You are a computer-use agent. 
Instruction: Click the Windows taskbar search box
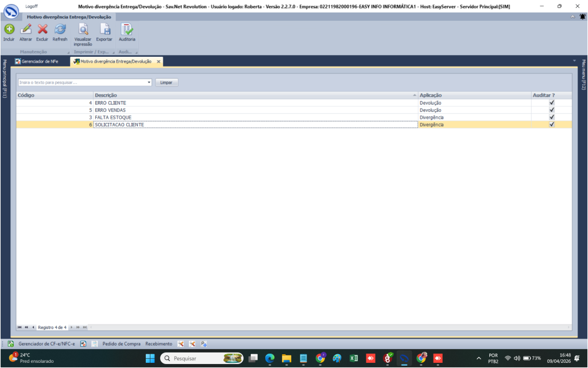tap(195, 358)
